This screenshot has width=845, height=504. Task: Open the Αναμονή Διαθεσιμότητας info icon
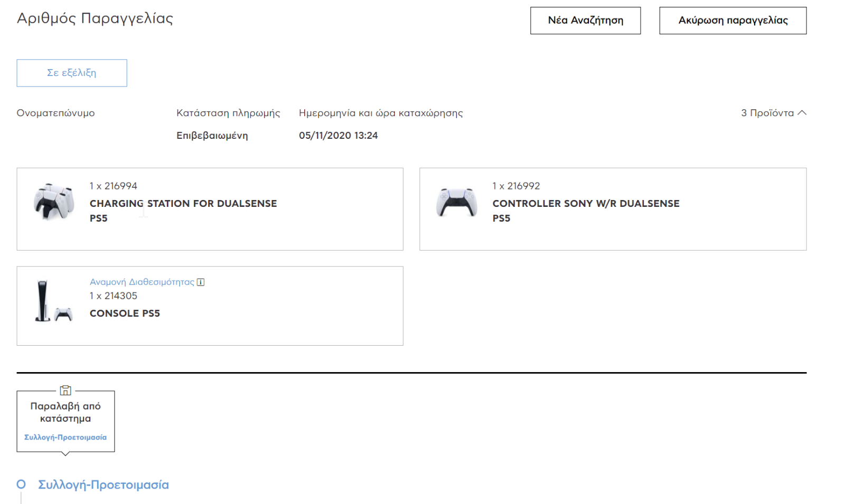[201, 282]
